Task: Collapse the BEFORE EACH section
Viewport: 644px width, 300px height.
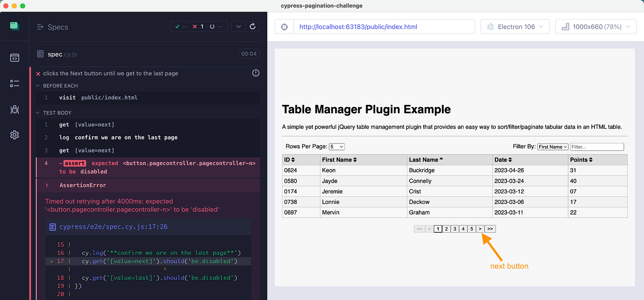Action: coord(57,86)
